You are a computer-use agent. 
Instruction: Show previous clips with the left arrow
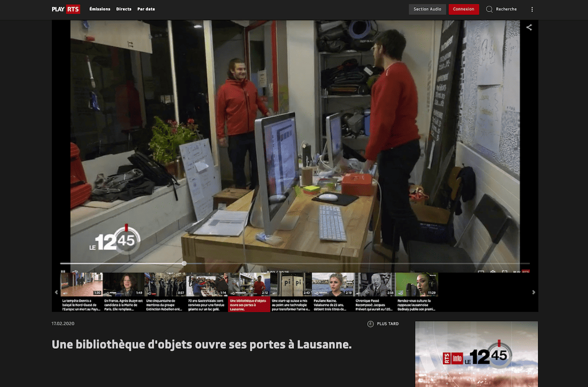[56, 292]
